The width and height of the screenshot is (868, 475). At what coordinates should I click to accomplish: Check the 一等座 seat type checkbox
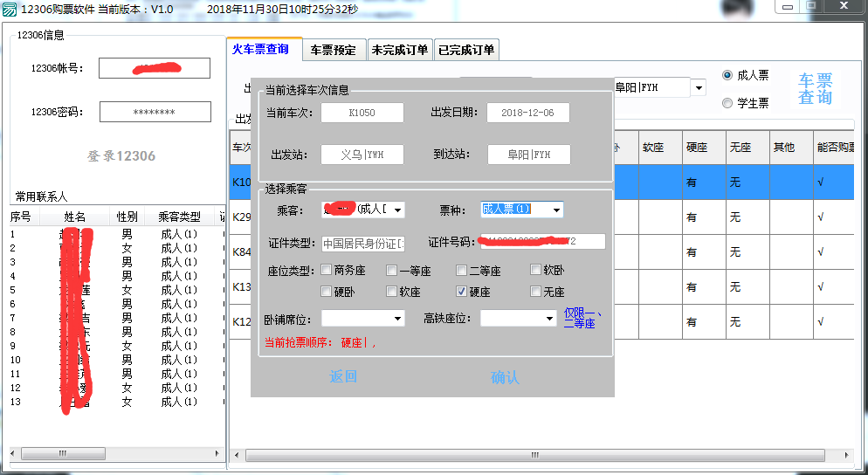(x=391, y=270)
